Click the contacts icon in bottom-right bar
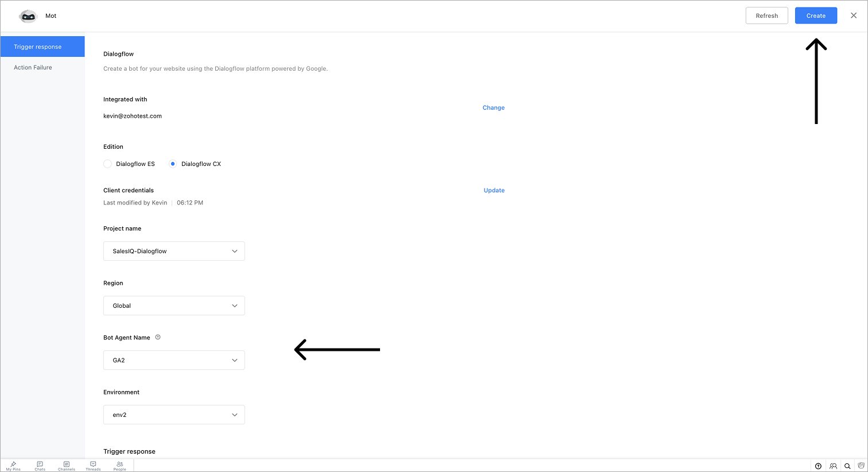This screenshot has height=472, width=868. click(x=833, y=466)
